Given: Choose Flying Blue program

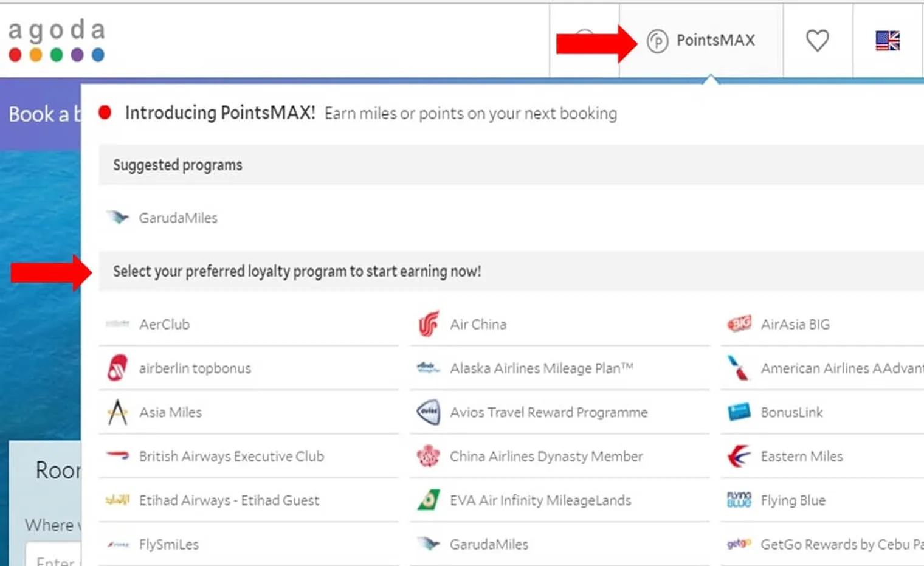Looking at the screenshot, I should (793, 500).
